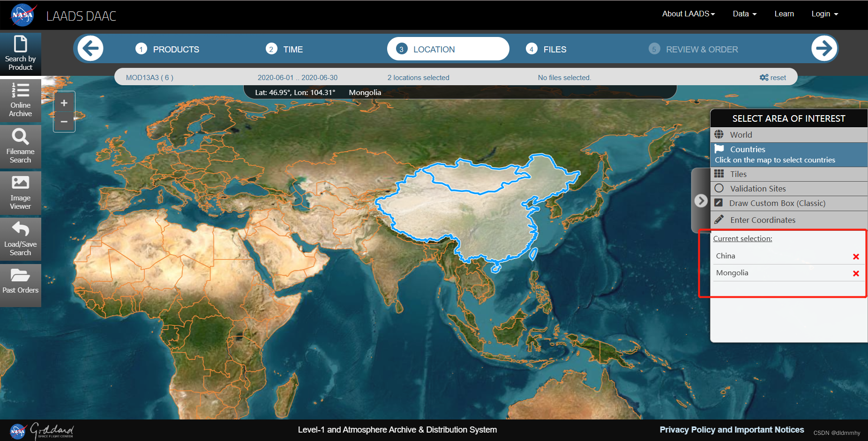
Task: Go to step 2 Time
Action: pos(284,49)
